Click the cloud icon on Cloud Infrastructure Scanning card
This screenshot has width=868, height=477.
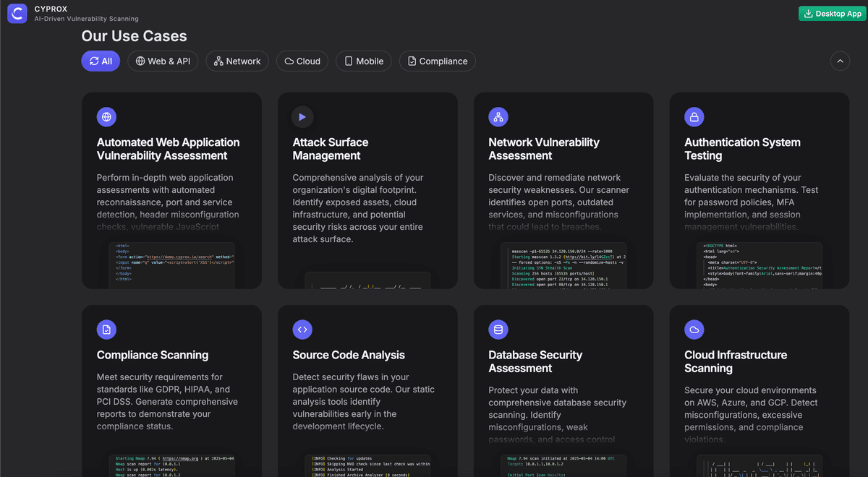[694, 330]
